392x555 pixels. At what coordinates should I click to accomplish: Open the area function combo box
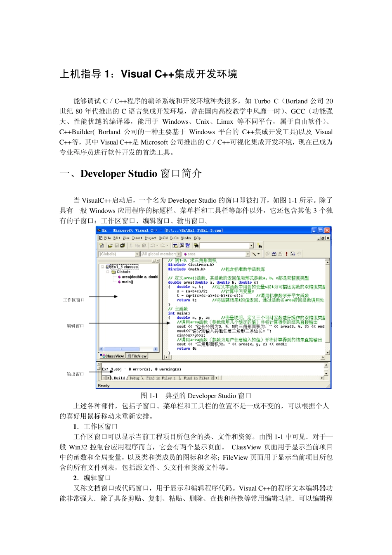248,254
